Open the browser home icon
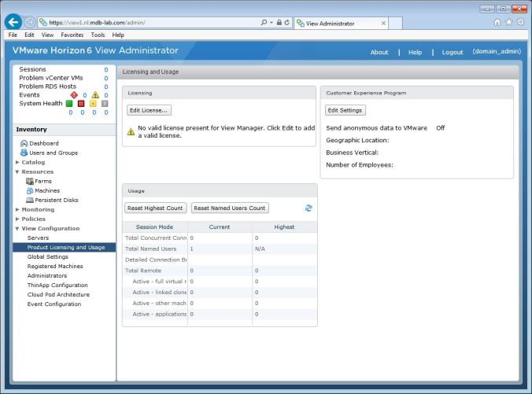This screenshot has width=532, height=394. tap(497, 23)
